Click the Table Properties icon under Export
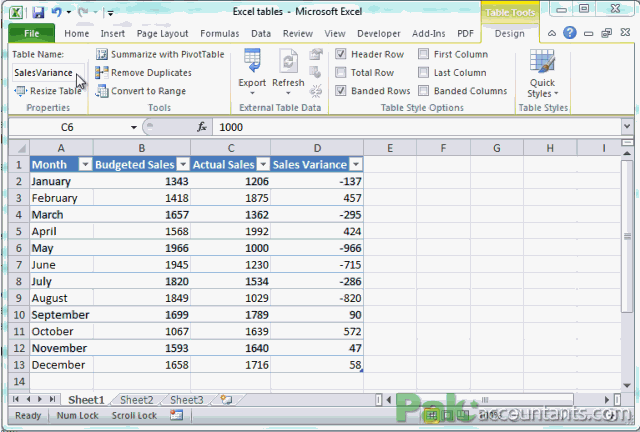The height and width of the screenshot is (432, 640). (x=316, y=54)
